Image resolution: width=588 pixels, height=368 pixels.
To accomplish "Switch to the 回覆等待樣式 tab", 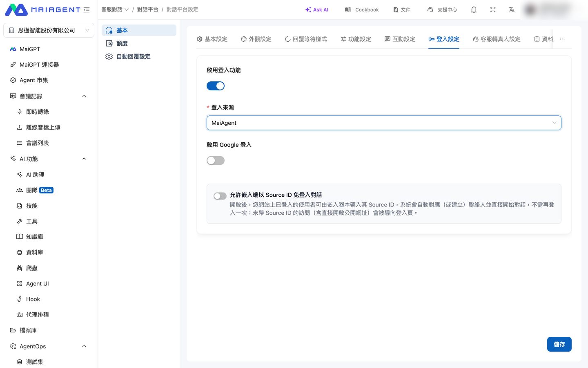I will [x=306, y=39].
